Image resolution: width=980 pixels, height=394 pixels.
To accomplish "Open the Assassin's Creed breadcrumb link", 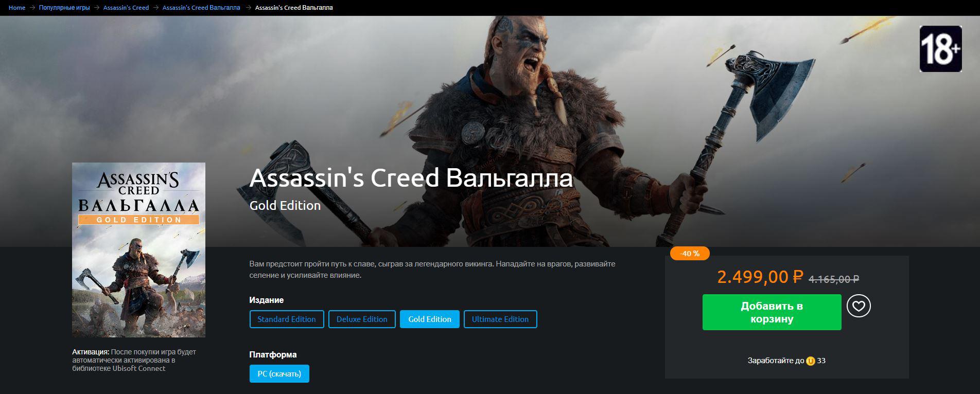I will [x=126, y=8].
